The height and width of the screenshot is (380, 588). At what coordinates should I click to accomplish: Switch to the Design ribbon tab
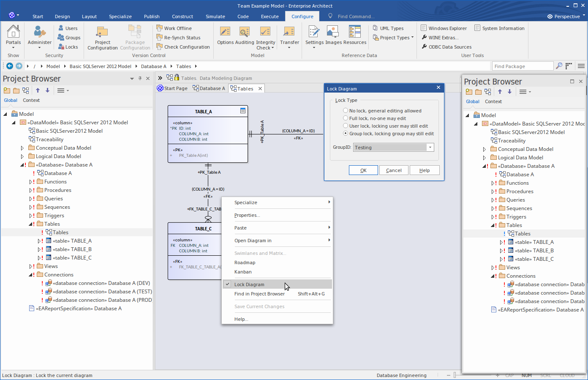[x=62, y=16]
